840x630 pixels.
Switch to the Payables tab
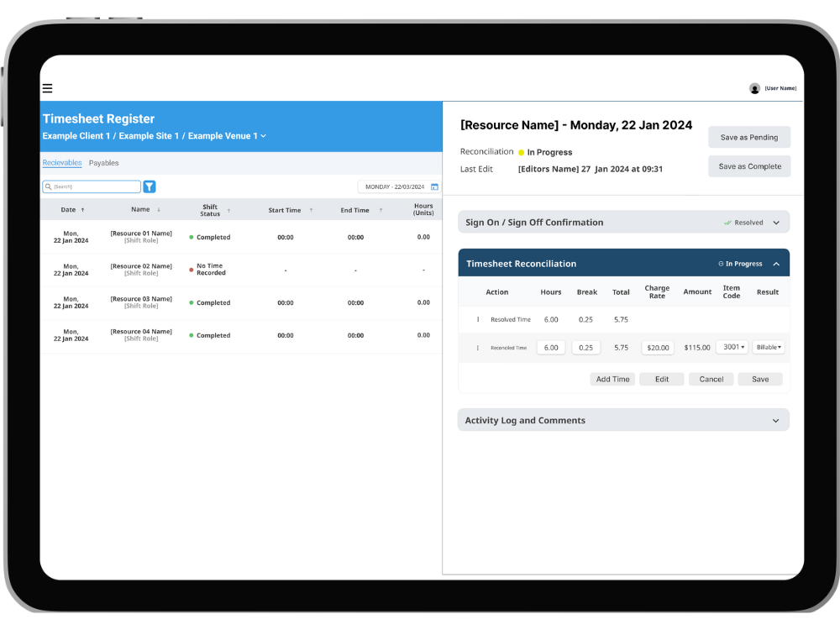pos(103,163)
